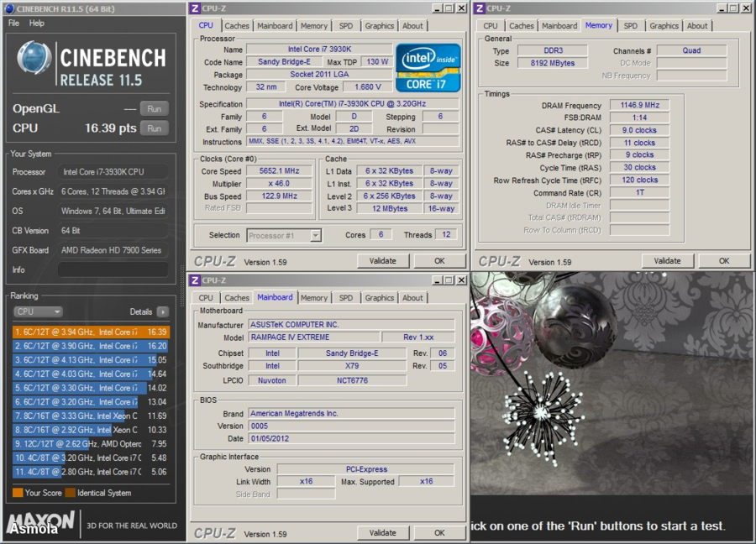The width and height of the screenshot is (756, 544).
Task: Run the CPU benchmark test
Action: tap(155, 128)
